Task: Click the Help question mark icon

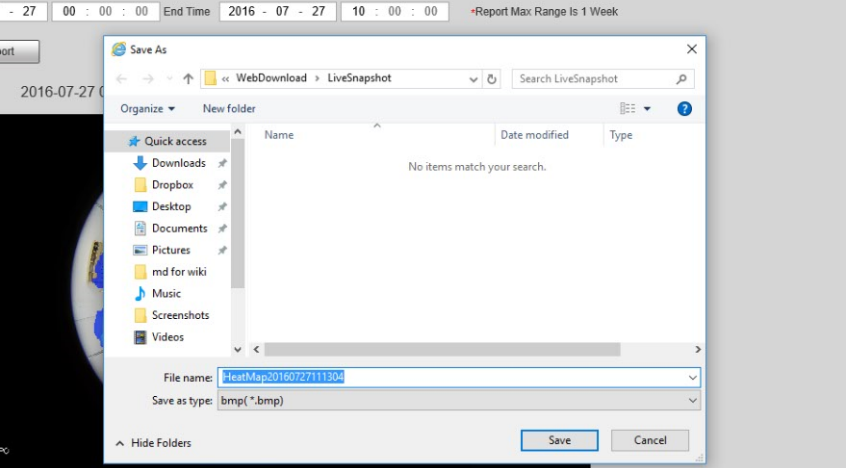Action: (x=684, y=109)
